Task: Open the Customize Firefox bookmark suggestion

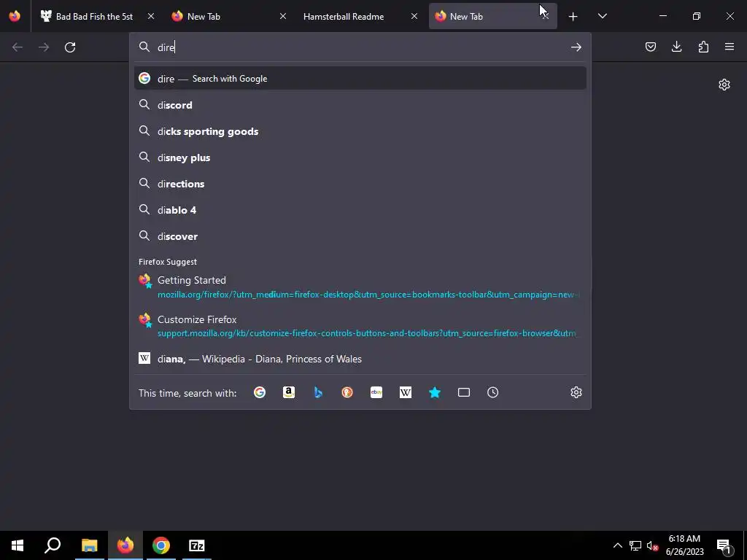Action: [x=360, y=326]
